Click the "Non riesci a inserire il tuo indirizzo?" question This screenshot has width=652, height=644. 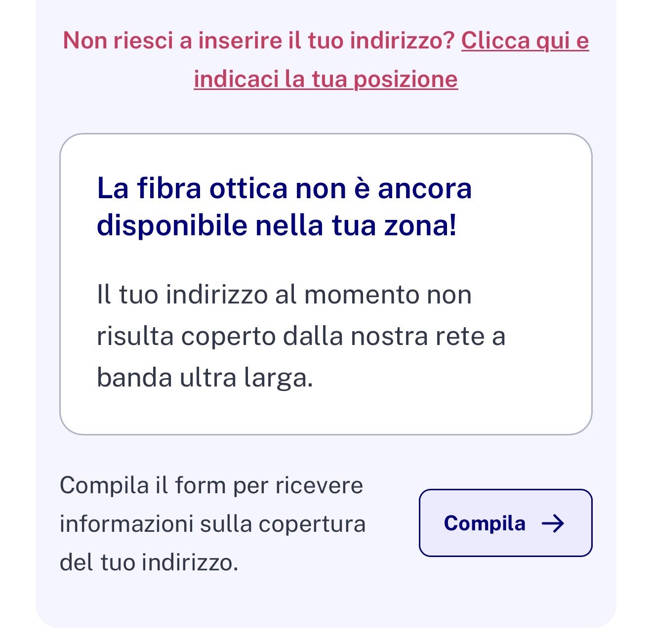258,41
